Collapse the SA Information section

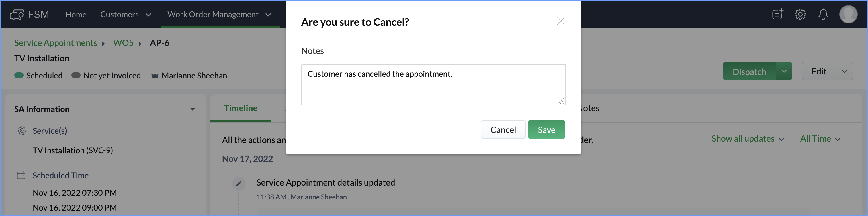pyautogui.click(x=192, y=109)
